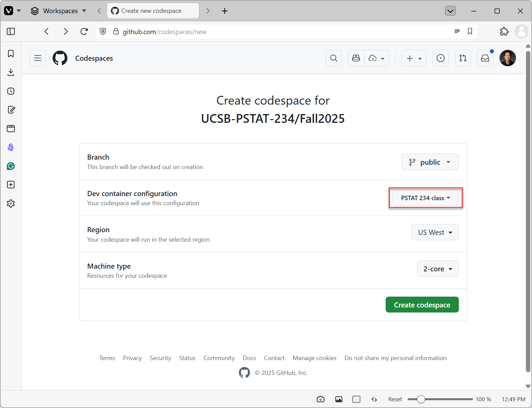This screenshot has height=408, width=532.
Task: Expand the US West region dropdown
Action: (x=435, y=233)
